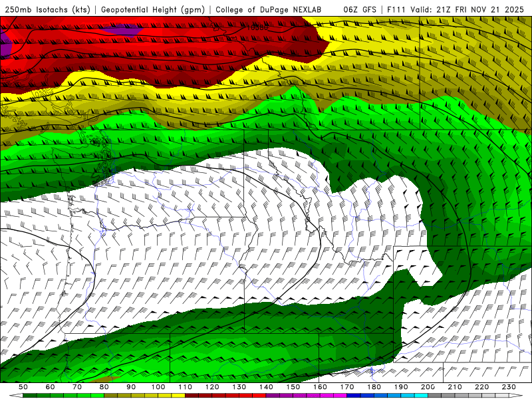
Task: Click the "College of DuPage NEXLAB" text
Action: tap(268, 9)
